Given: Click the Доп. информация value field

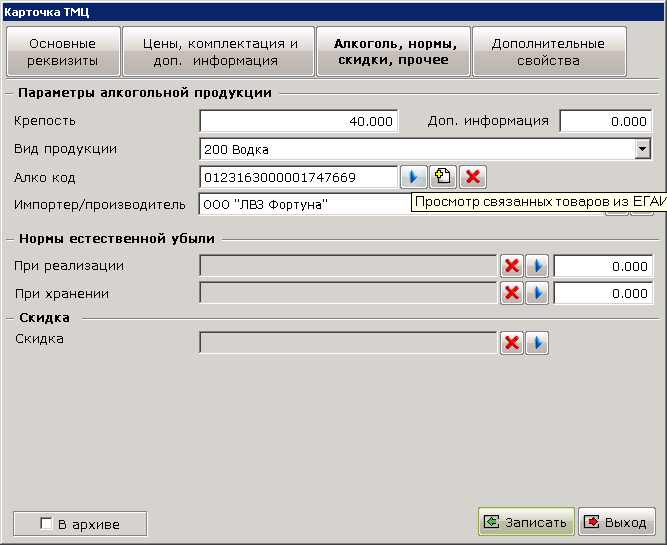Looking at the screenshot, I should (606, 121).
